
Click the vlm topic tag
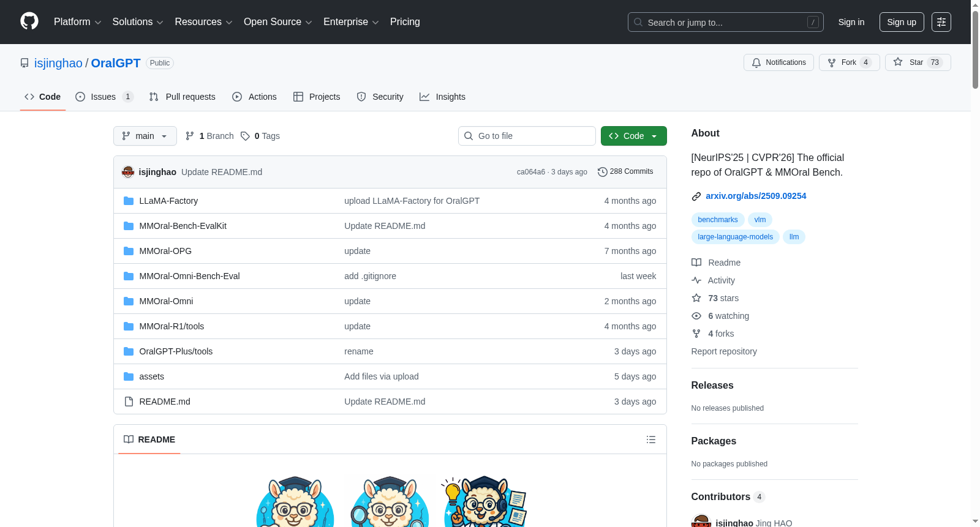[760, 220]
